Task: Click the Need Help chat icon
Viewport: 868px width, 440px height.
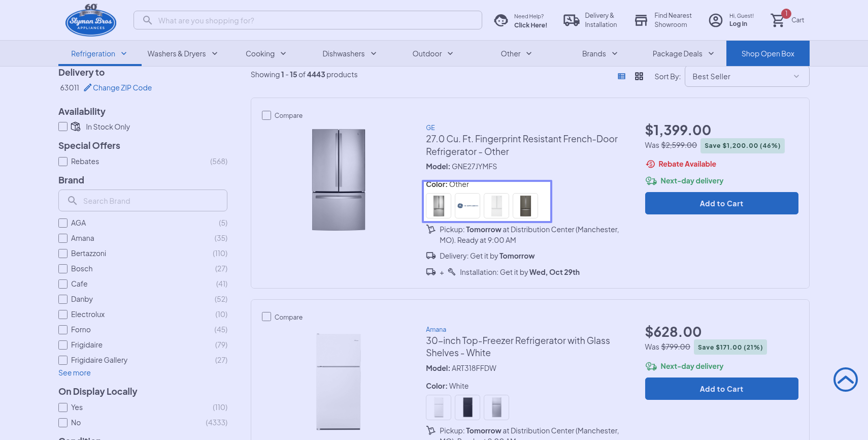Action: pos(501,20)
